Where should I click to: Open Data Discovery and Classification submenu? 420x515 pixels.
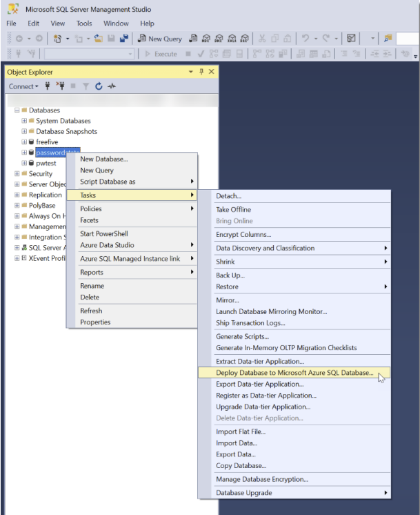coord(294,249)
